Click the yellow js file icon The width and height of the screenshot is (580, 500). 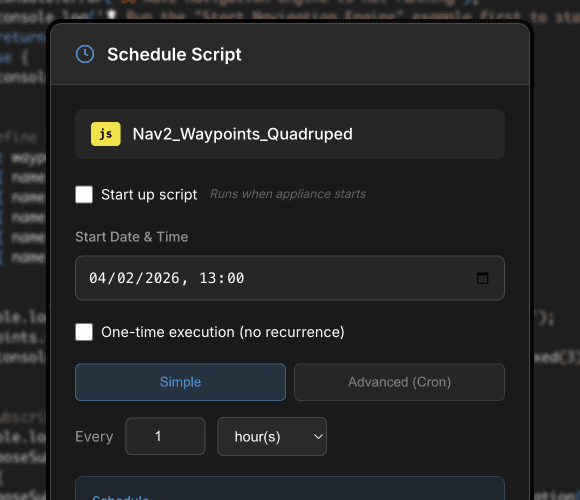(x=106, y=134)
